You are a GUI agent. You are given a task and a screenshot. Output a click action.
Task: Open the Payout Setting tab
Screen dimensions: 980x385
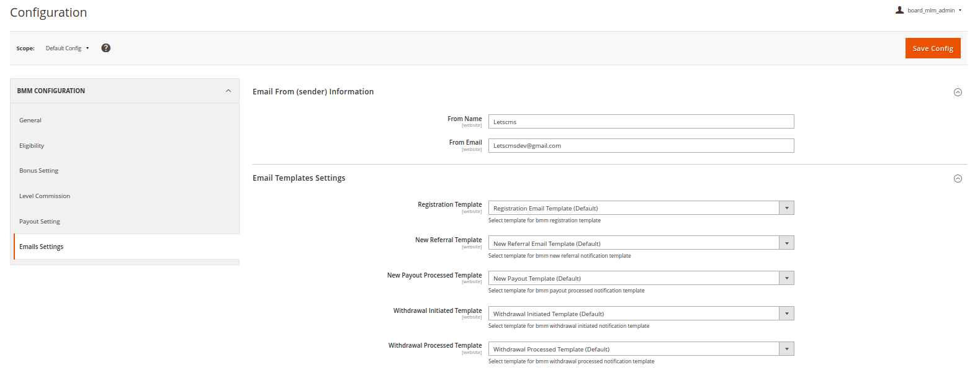40,222
